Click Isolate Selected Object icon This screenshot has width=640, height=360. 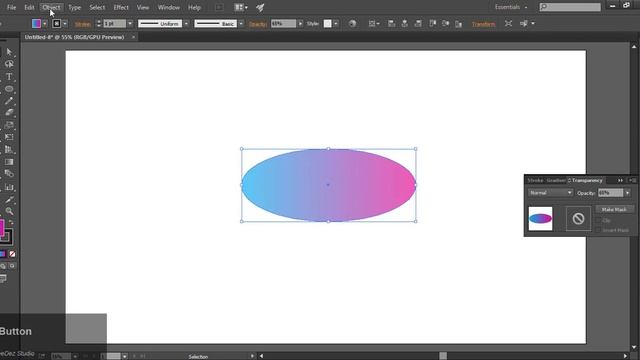tap(508, 24)
